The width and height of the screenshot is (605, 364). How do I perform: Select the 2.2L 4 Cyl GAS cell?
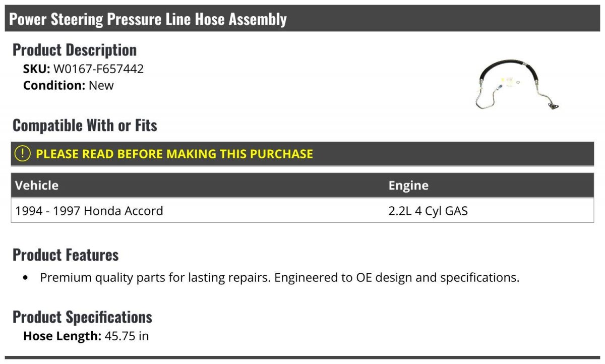point(428,211)
